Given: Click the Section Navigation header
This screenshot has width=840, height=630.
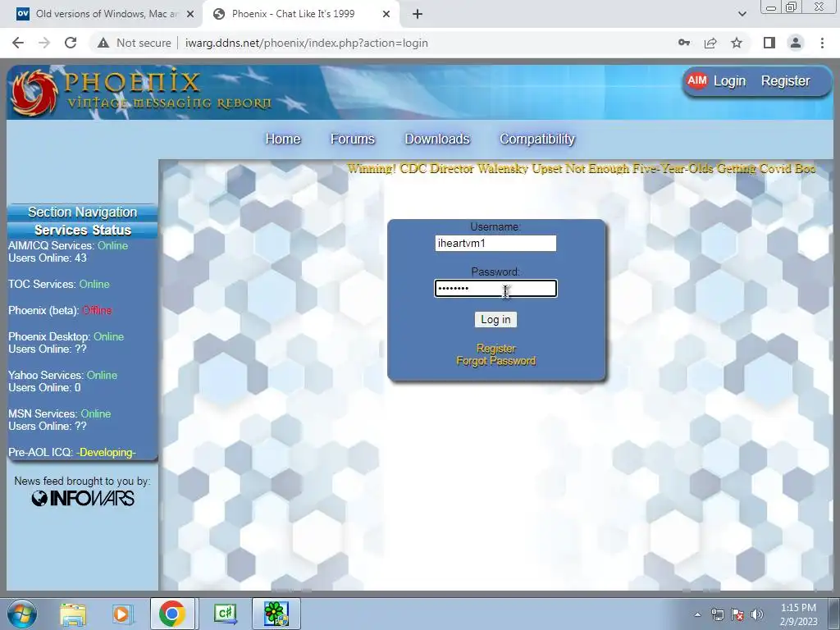Looking at the screenshot, I should click(83, 212).
